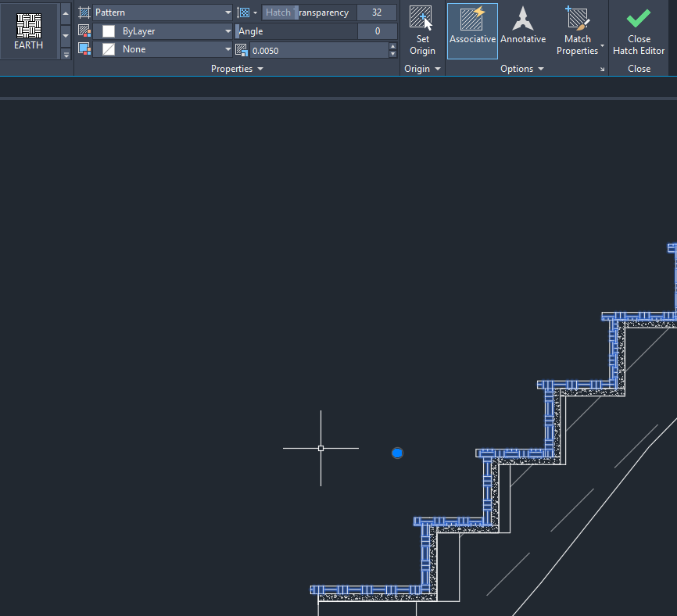Toggle the Associative hatch option
677x616 pixels.
click(x=472, y=30)
